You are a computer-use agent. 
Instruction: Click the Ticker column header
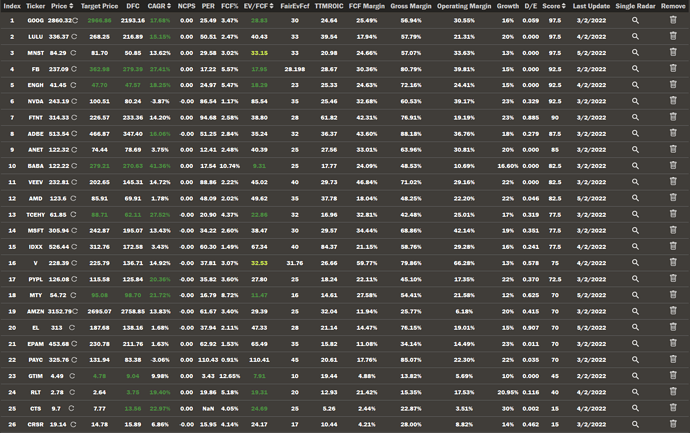(x=36, y=6)
